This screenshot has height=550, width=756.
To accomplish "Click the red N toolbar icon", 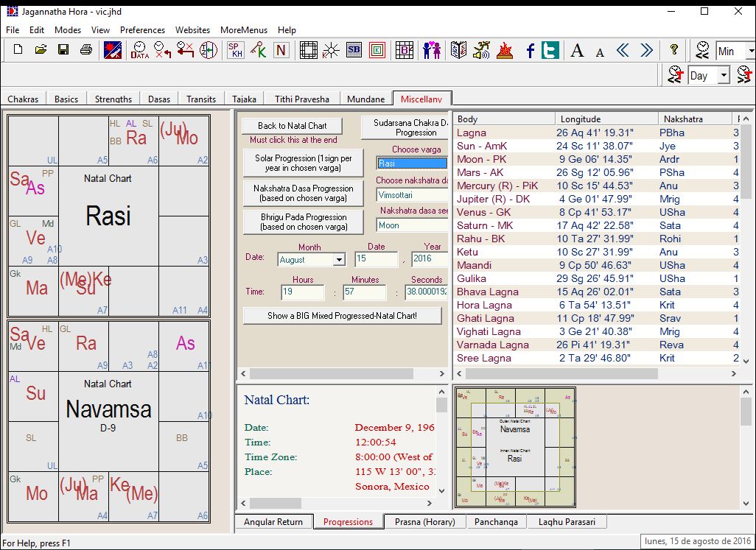I will point(281,49).
